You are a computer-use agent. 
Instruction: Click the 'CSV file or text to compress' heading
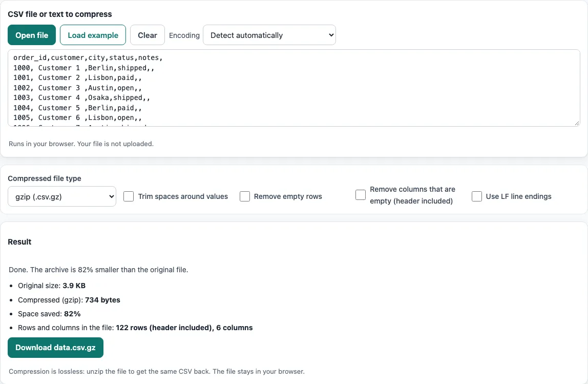click(59, 14)
